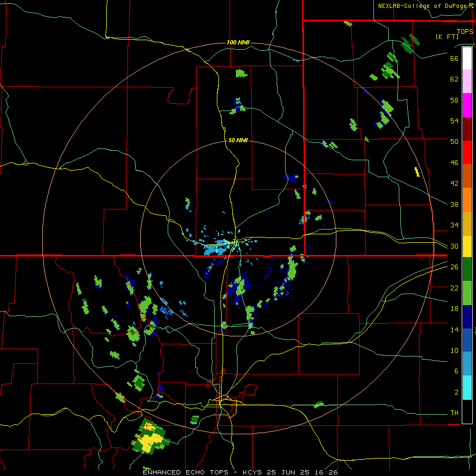Click the dark green legend swatch
Viewport: 476px width, 476px height.
point(467,269)
